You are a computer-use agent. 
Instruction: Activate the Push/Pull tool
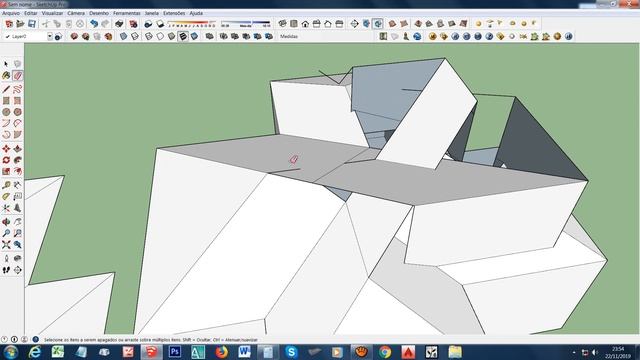18,149
